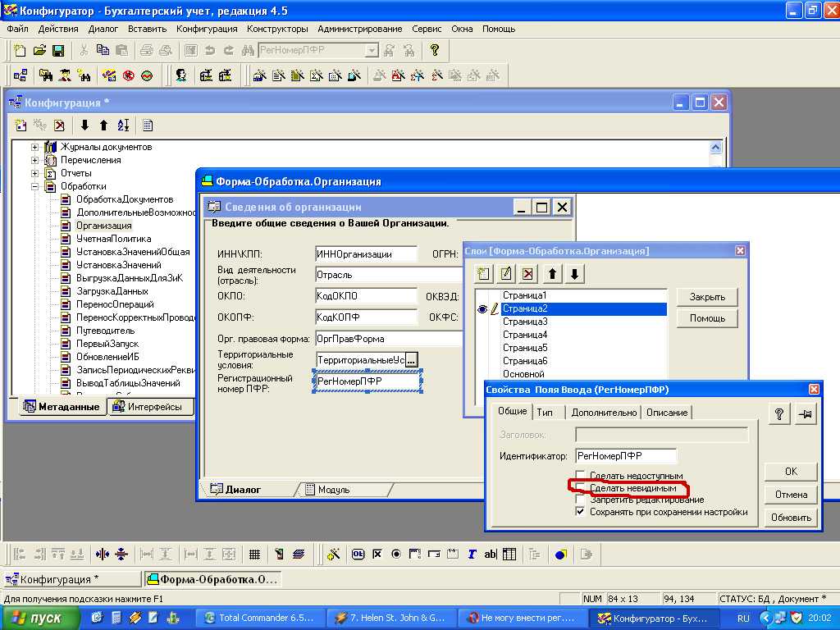840x630 pixels.
Task: Collapse the "Обработки" tree node
Action: click(35, 186)
